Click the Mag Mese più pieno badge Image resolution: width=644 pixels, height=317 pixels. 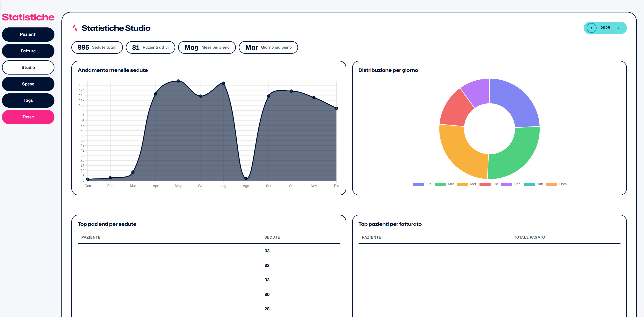pyautogui.click(x=207, y=47)
